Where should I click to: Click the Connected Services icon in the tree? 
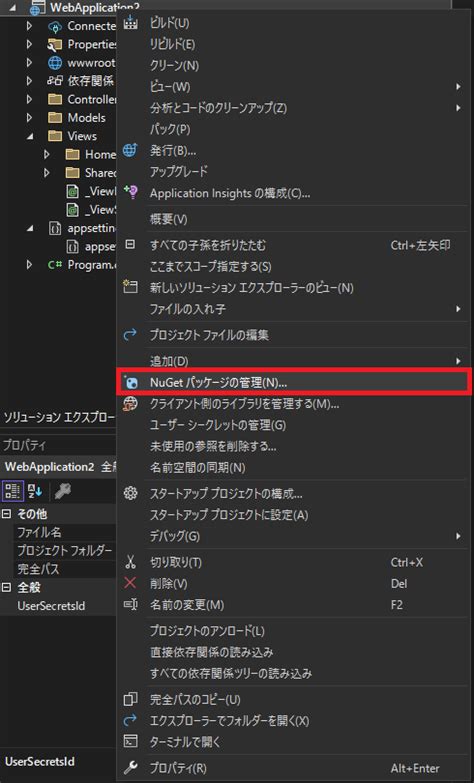click(54, 26)
